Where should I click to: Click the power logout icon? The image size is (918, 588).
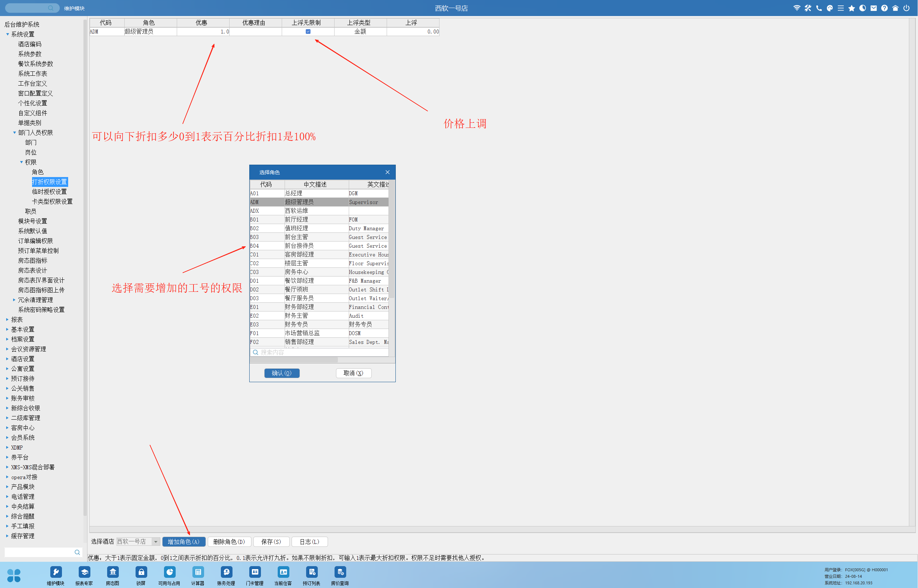coord(907,8)
